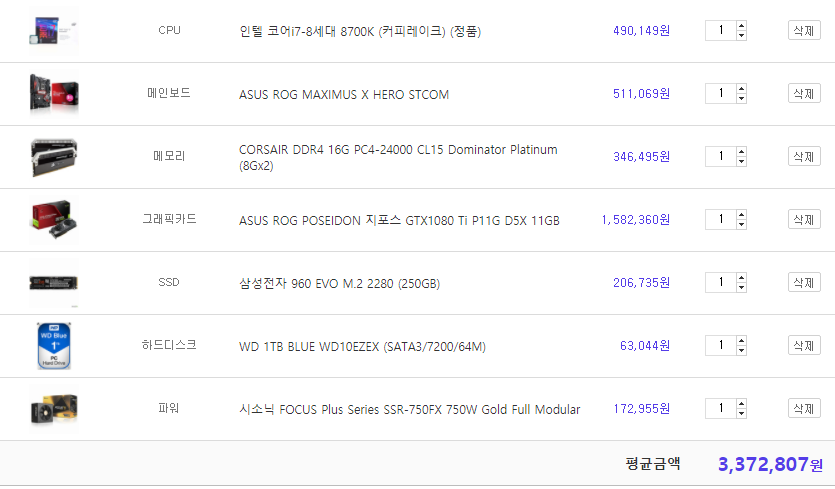Viewport: 835px width, 489px height.
Task: Delete the CPU row with 삭제 button
Action: (804, 30)
